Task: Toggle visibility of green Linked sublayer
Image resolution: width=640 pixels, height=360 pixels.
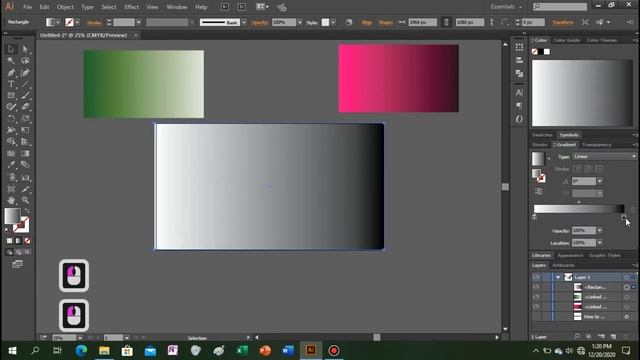Action: click(x=536, y=297)
